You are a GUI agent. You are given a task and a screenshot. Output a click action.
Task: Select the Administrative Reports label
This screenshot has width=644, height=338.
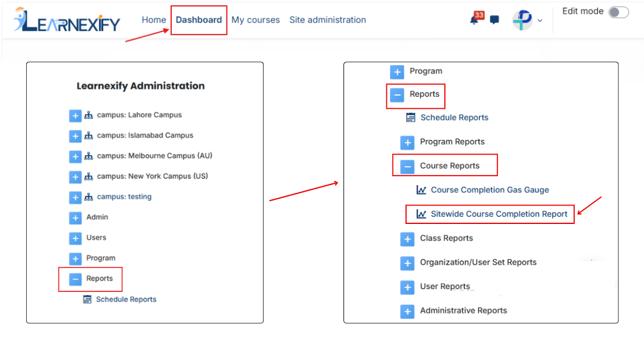(x=463, y=311)
